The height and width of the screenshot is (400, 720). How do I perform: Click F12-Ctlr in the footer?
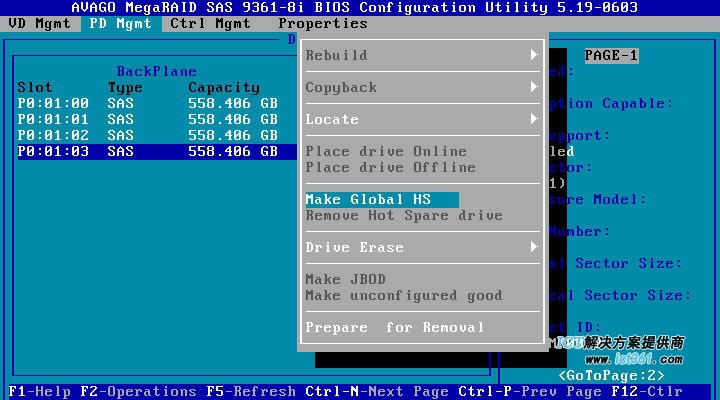click(647, 391)
